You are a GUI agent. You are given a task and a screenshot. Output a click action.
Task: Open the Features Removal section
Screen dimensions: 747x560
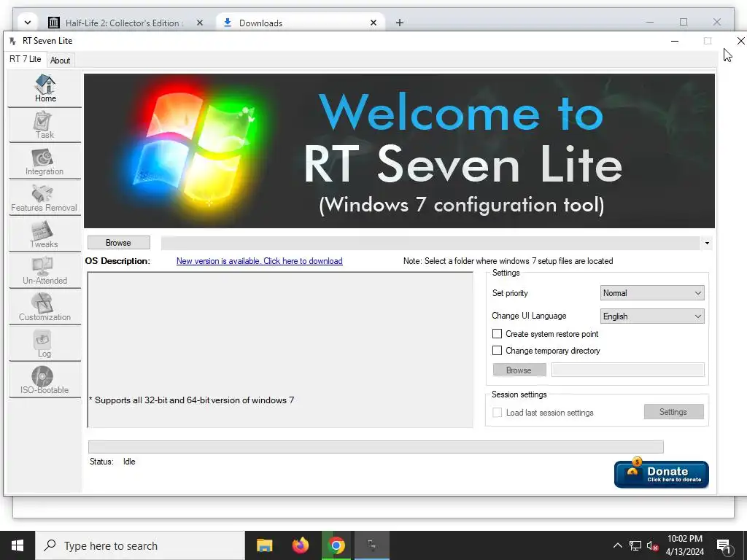coord(44,198)
